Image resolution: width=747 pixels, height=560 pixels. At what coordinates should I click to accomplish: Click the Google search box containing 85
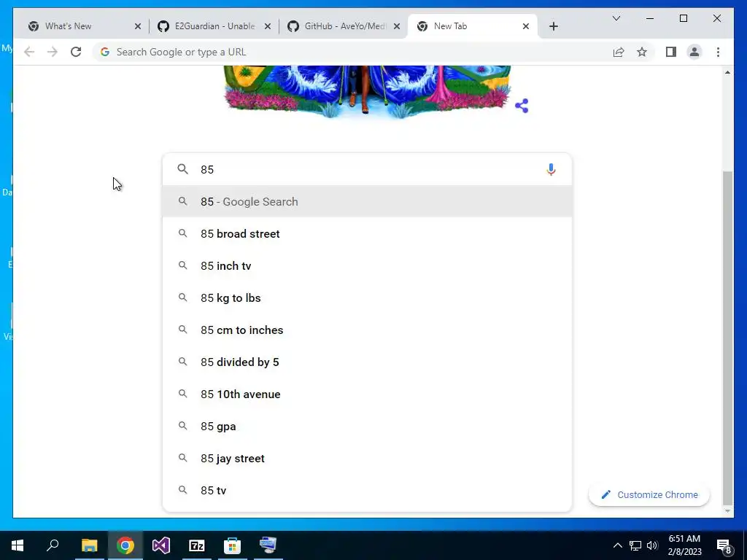367,169
